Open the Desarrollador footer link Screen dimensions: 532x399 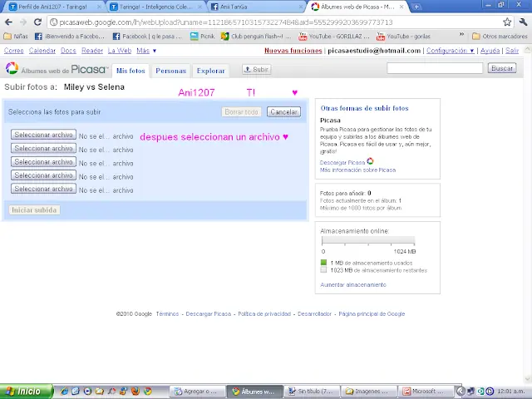(314, 314)
